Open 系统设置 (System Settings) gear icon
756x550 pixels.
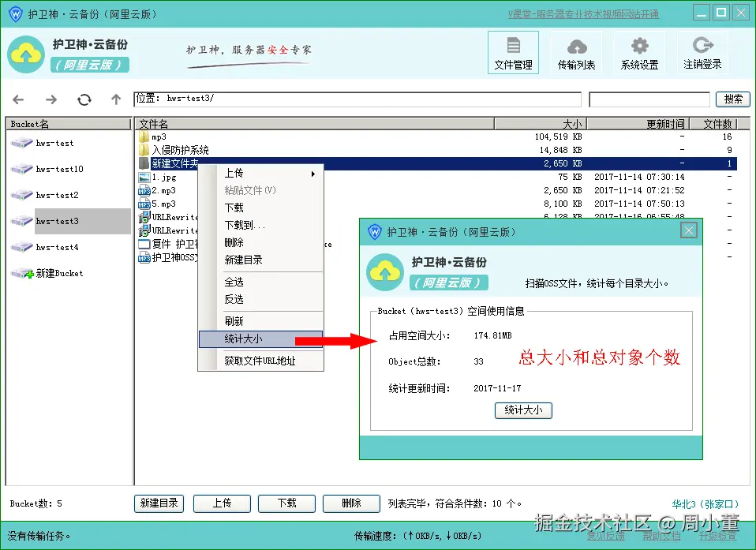(639, 51)
